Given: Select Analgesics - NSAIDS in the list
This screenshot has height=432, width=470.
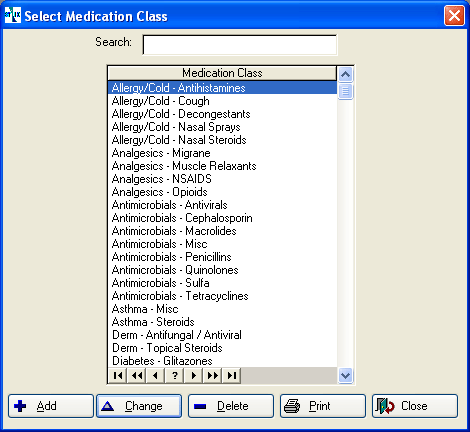Looking at the screenshot, I should (x=222, y=179).
